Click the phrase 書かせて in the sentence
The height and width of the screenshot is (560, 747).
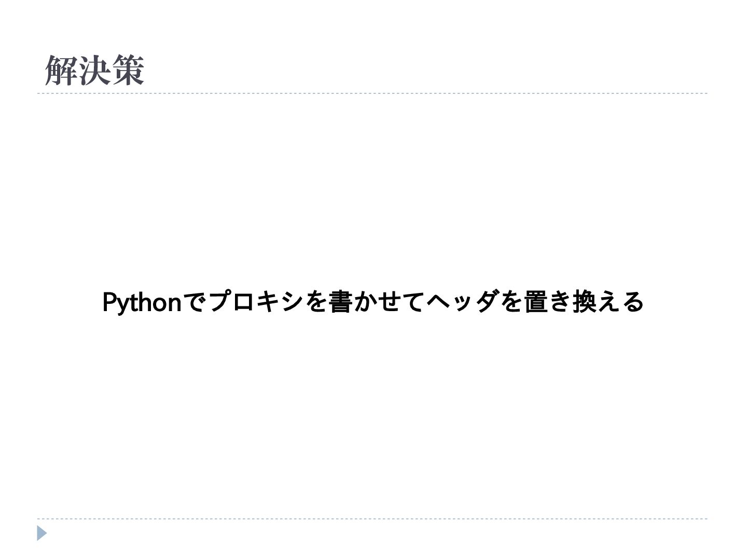click(x=377, y=302)
